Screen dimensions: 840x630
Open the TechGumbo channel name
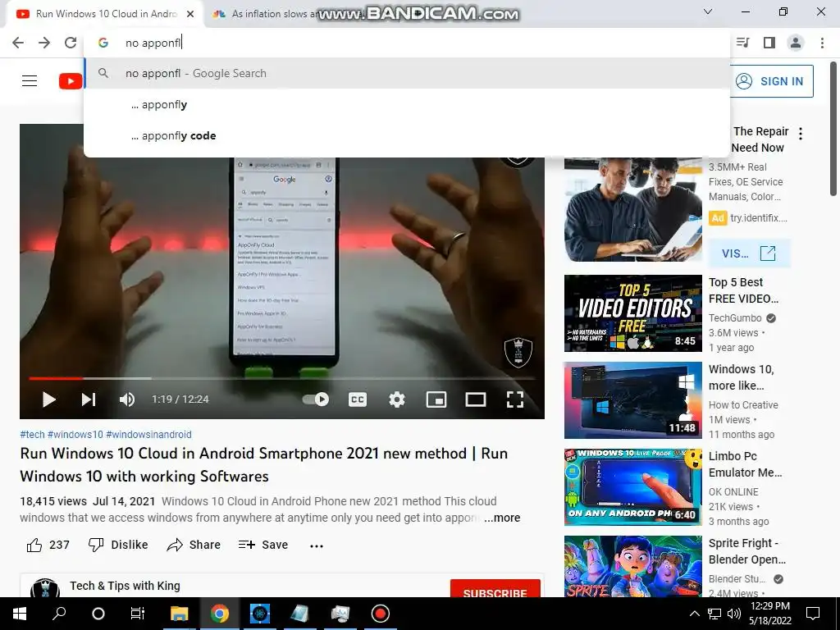(735, 317)
